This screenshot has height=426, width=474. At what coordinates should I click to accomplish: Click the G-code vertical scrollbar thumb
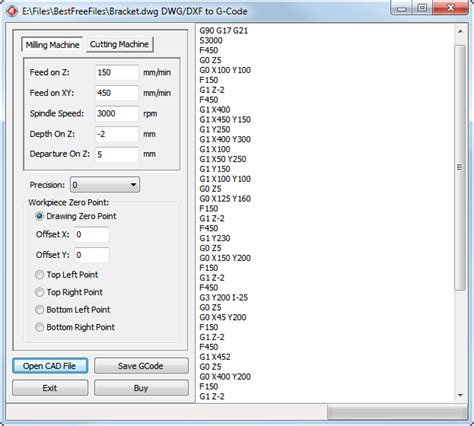pyautogui.click(x=460, y=167)
